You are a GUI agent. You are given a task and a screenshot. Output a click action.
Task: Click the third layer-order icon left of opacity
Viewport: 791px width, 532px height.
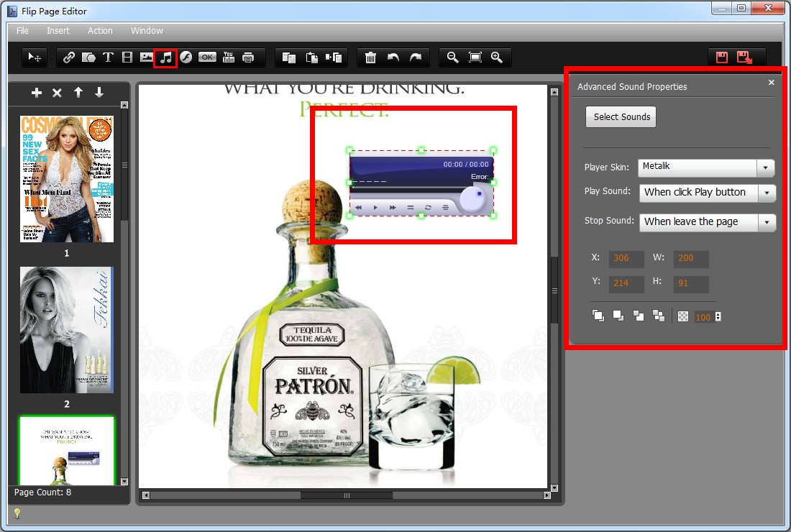639,316
